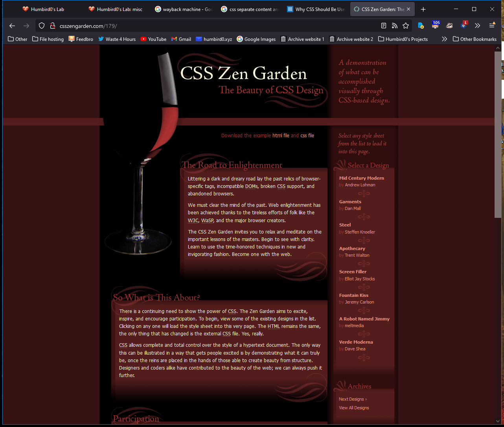504x427 pixels.
Task: Open the Firefox application menu
Action: [492, 26]
